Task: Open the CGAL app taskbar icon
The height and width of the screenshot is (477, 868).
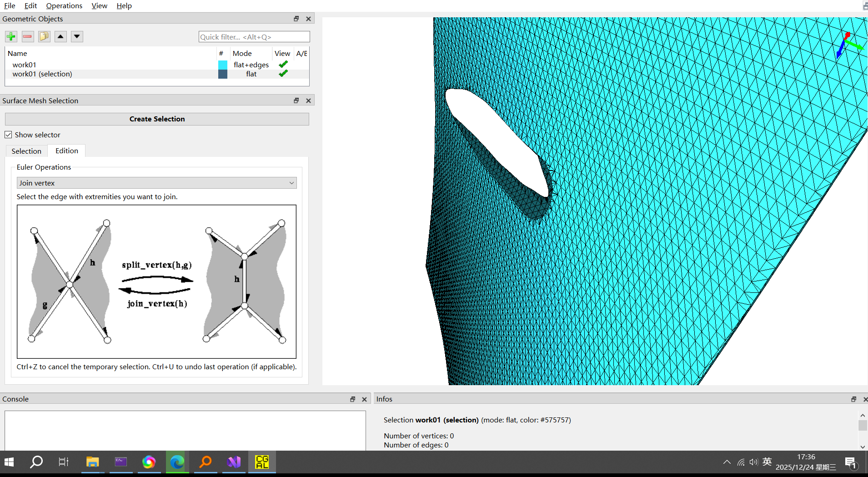Action: click(262, 462)
